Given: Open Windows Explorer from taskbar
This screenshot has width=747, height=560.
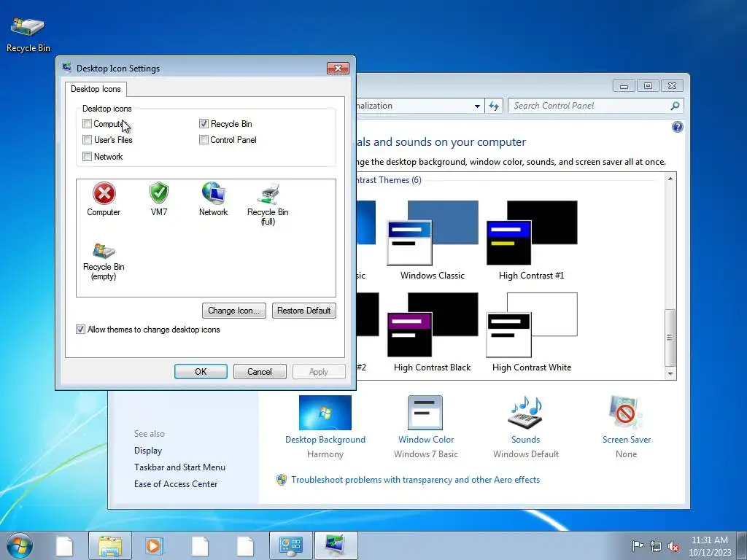Looking at the screenshot, I should click(x=110, y=545).
